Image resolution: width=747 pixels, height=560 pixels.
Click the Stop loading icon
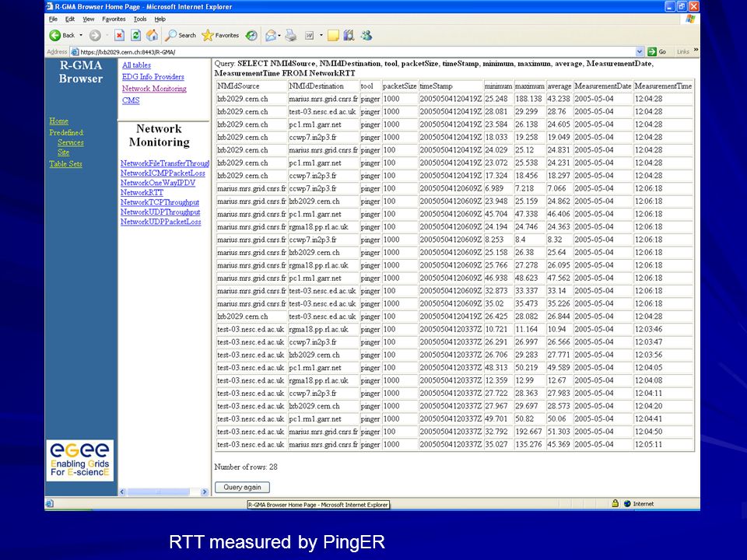click(x=120, y=35)
